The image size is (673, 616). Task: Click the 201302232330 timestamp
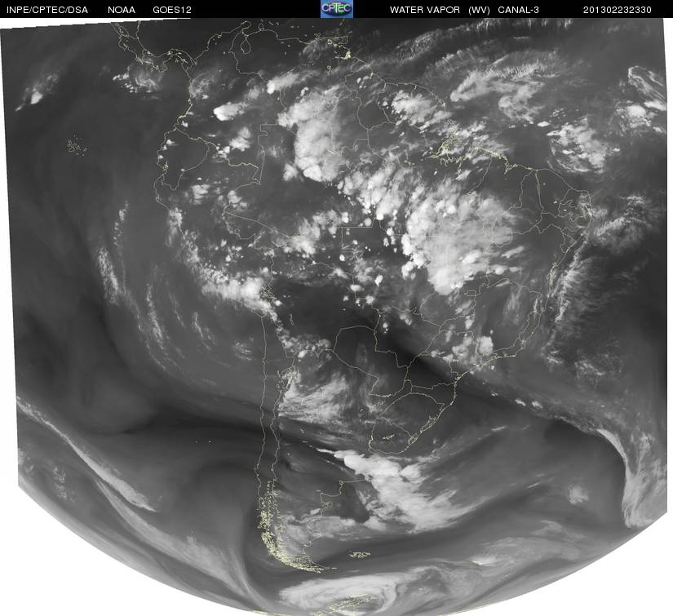point(618,10)
